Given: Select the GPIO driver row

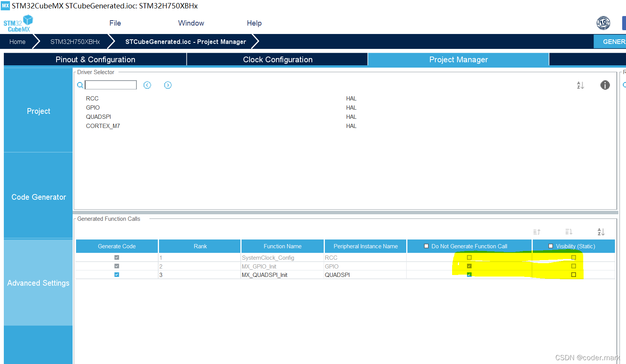Looking at the screenshot, I should [x=93, y=108].
